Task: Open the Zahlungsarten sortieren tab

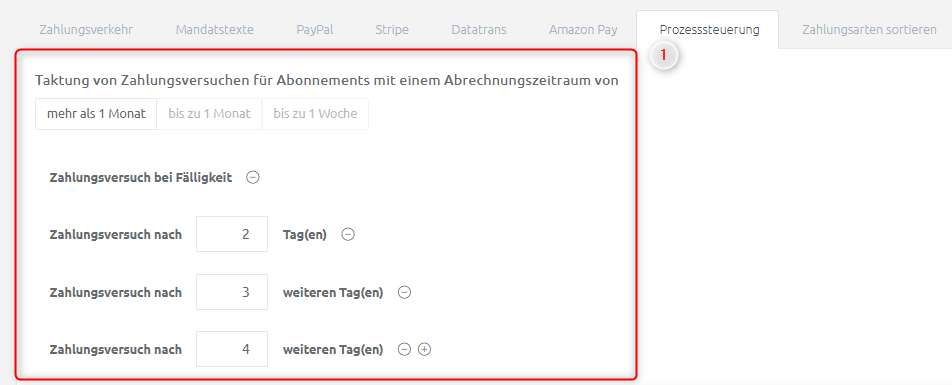Action: (869, 29)
